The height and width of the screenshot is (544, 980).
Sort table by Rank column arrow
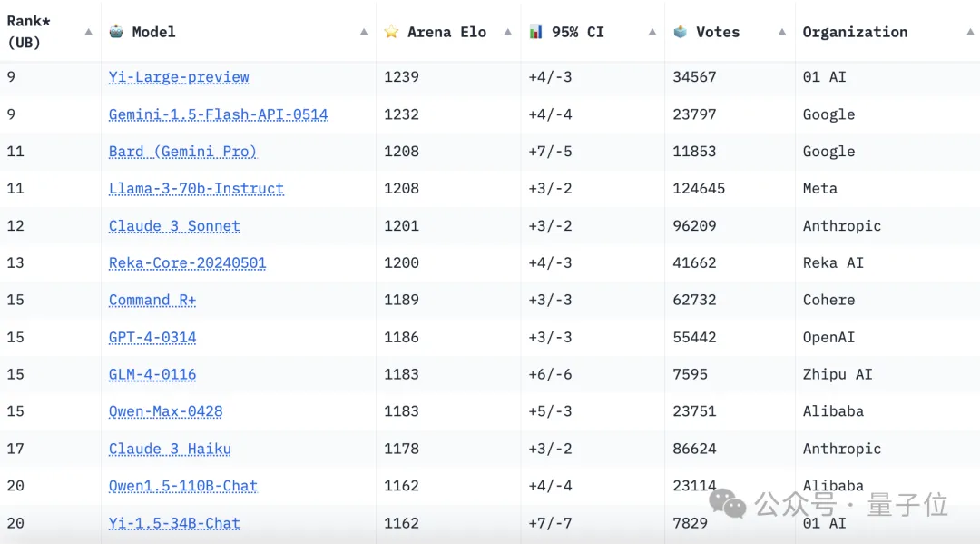[88, 32]
